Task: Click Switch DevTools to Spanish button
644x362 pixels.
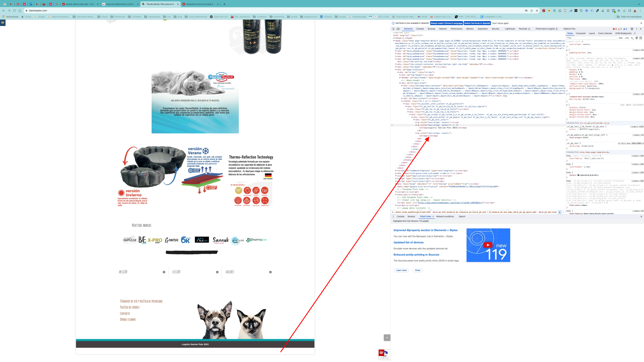Action: [477, 23]
